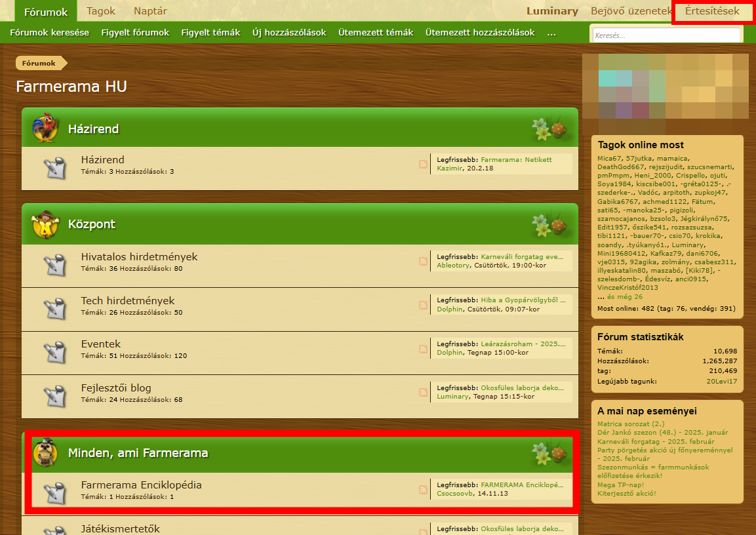The width and height of the screenshot is (756, 535).
Task: Open the Fejlesztői blog forum
Action: 116,388
